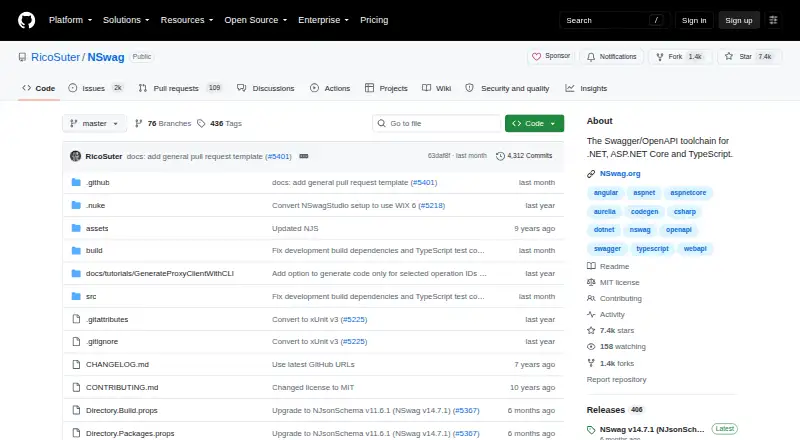Open the NSwag repository link
Image resolution: width=800 pixels, height=440 pixels.
[106, 57]
